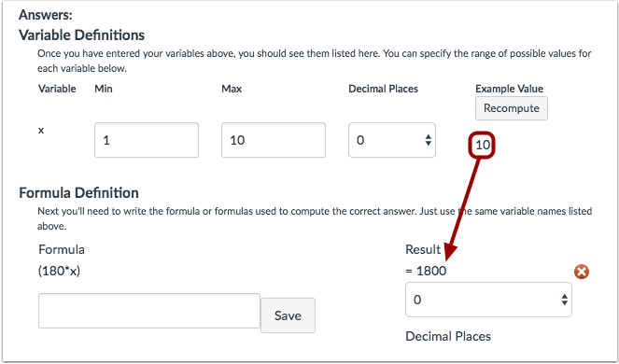Click the Decimal Places label under result
Viewport: 619px width, 364px height.
(448, 336)
